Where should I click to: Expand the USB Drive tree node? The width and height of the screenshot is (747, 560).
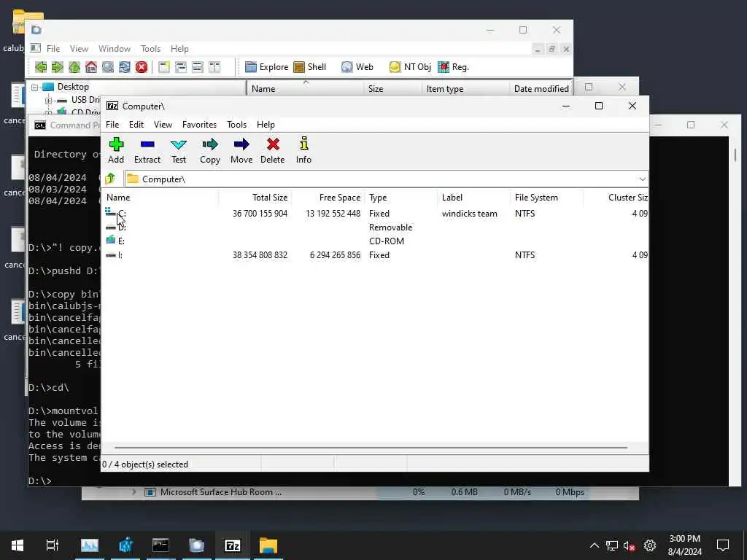48,101
